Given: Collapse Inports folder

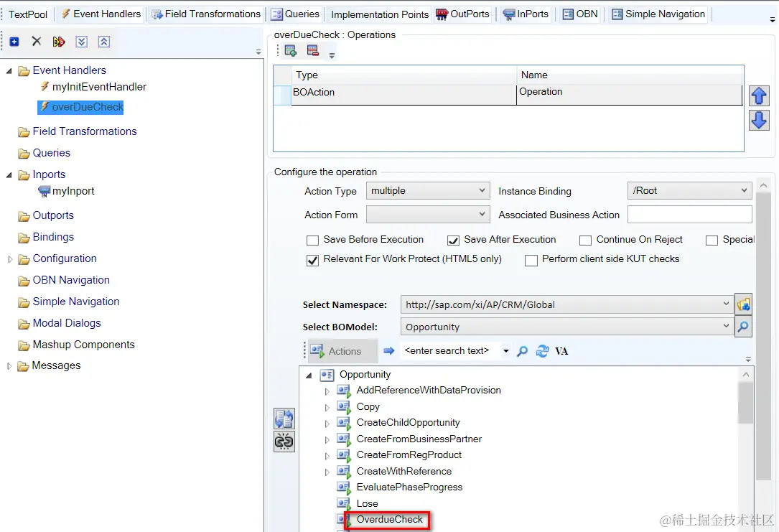Looking at the screenshot, I should pyautogui.click(x=9, y=175).
